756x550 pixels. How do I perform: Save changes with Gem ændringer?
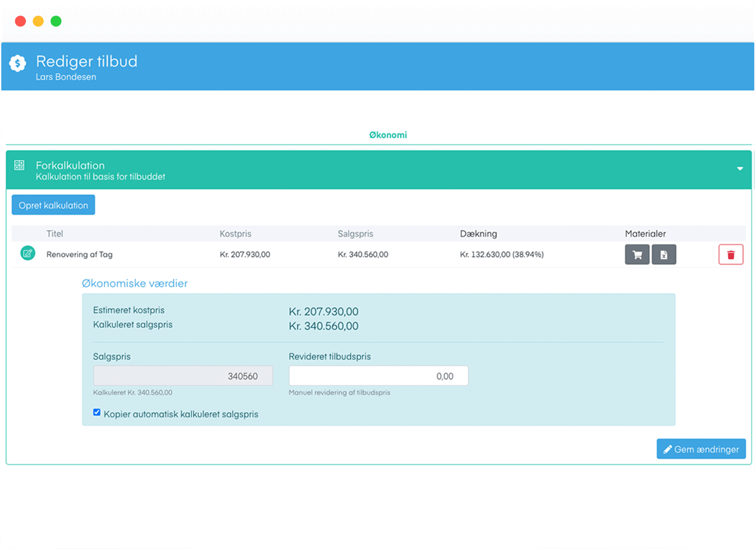(x=701, y=449)
